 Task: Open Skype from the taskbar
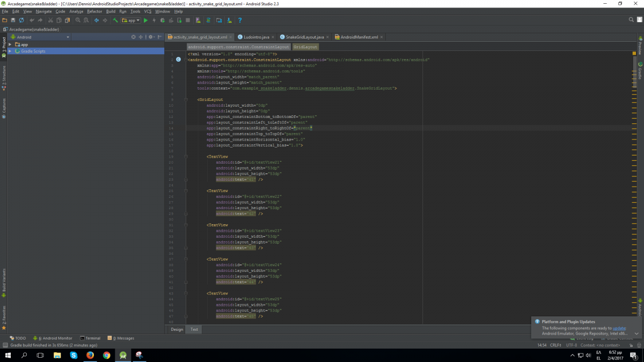pos(74,355)
